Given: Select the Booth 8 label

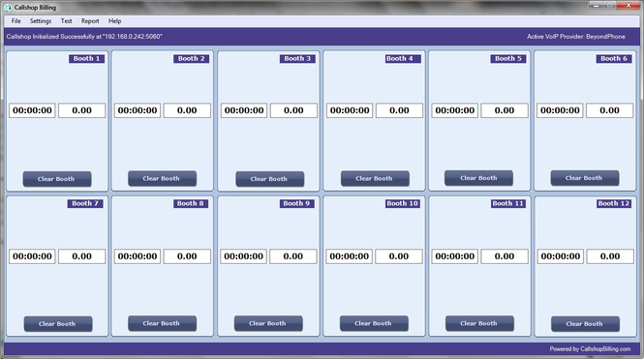Looking at the screenshot, I should pos(191,203).
